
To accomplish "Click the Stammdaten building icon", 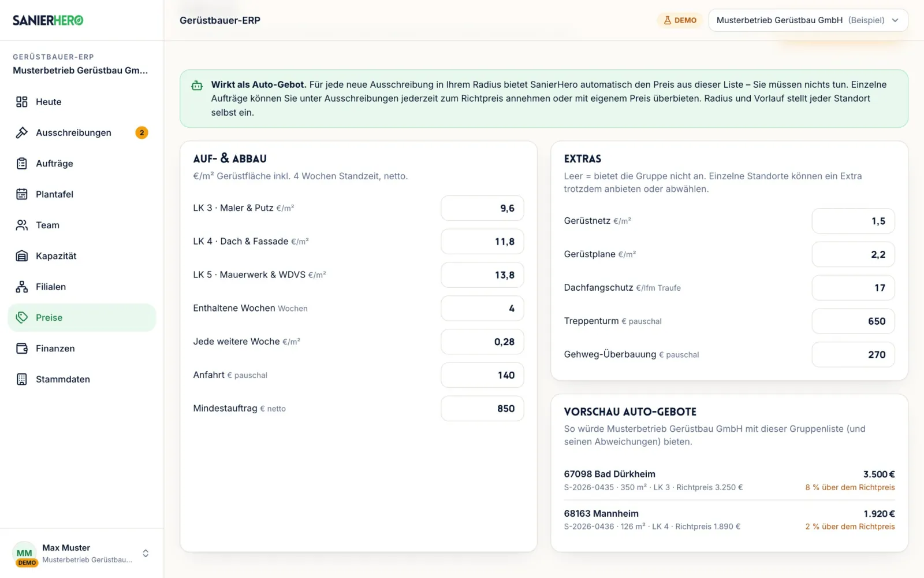I will (x=22, y=379).
